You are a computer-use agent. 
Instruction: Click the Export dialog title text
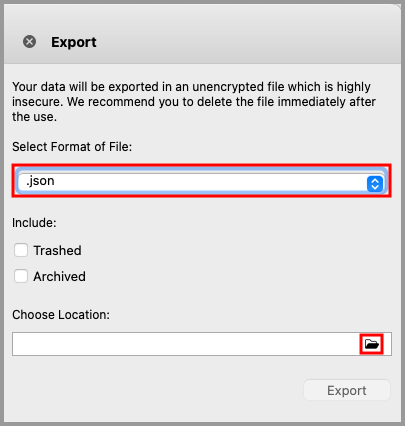point(74,42)
